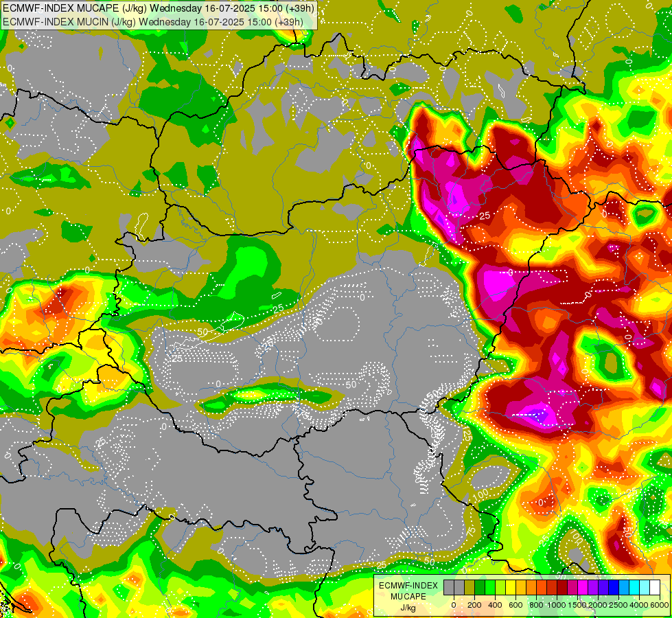Click the pure blue legend swatch

click(614, 587)
